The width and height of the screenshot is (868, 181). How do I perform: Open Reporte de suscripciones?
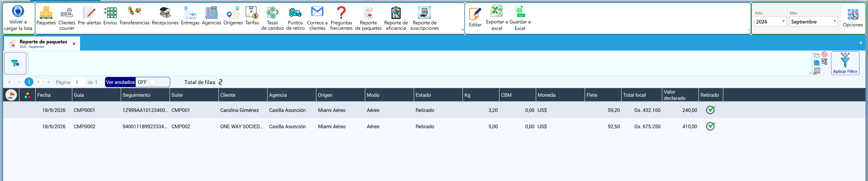pyautogui.click(x=425, y=19)
